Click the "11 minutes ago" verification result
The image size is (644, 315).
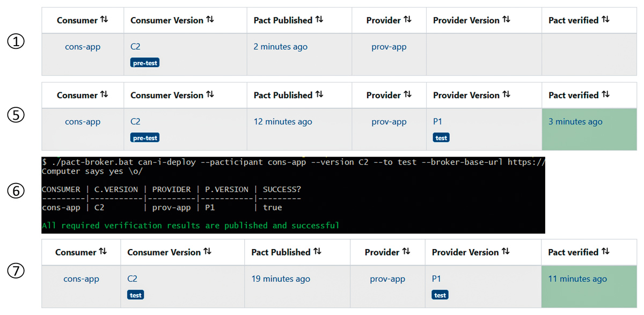577,279
